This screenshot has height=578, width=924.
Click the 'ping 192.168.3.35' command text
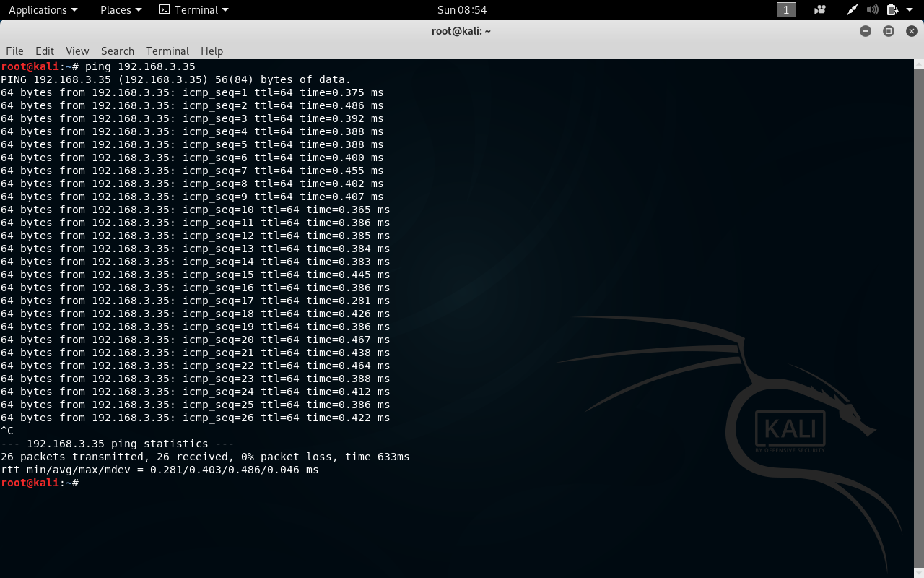tap(140, 66)
